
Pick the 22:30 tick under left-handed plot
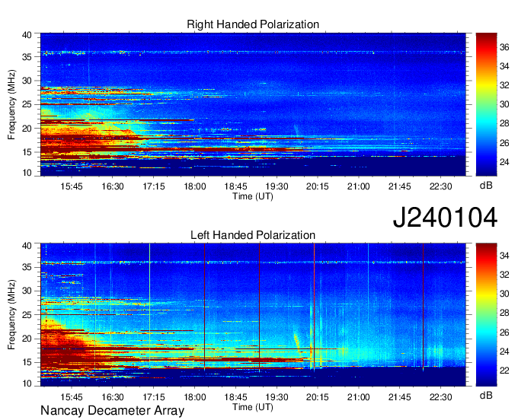[x=440, y=397]
